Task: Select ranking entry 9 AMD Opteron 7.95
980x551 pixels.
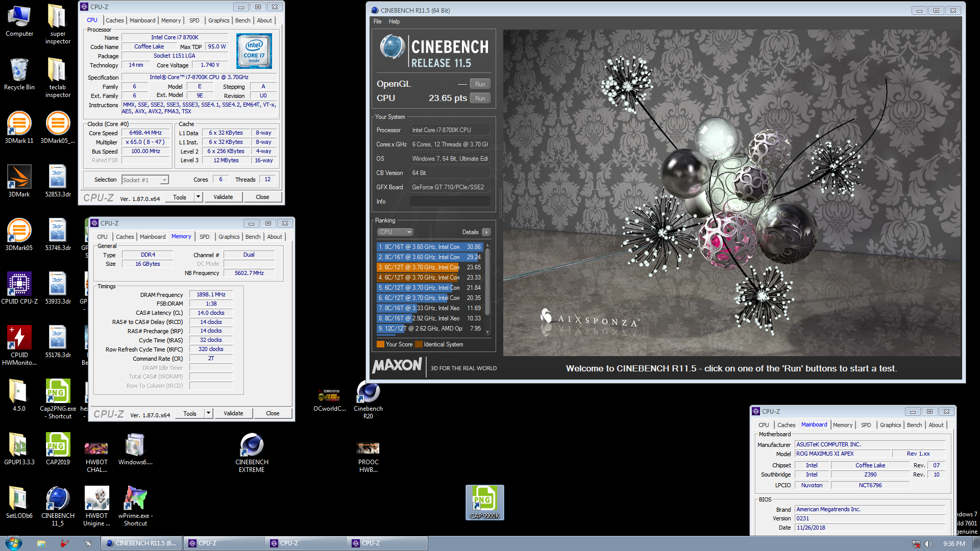Action: point(430,329)
